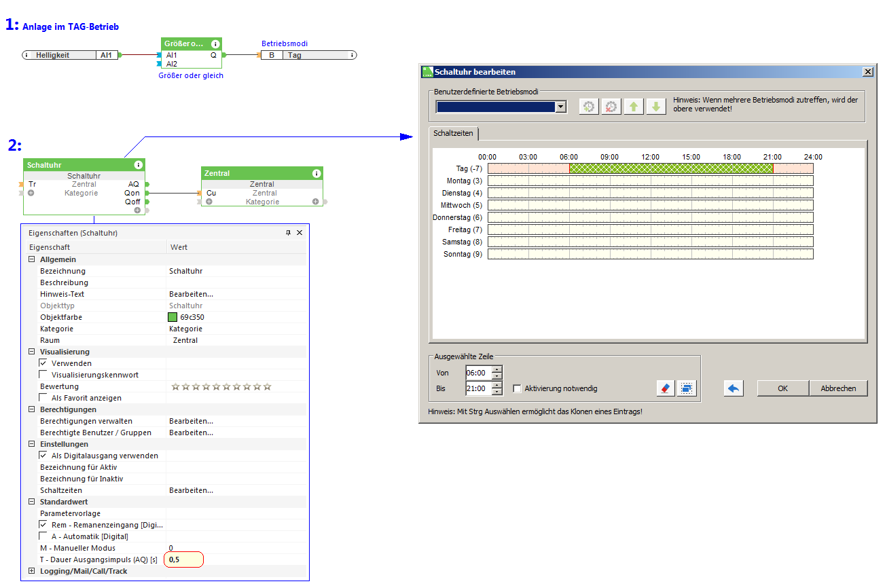Click the Abbrechen button
The image size is (885, 588).
[x=838, y=388]
